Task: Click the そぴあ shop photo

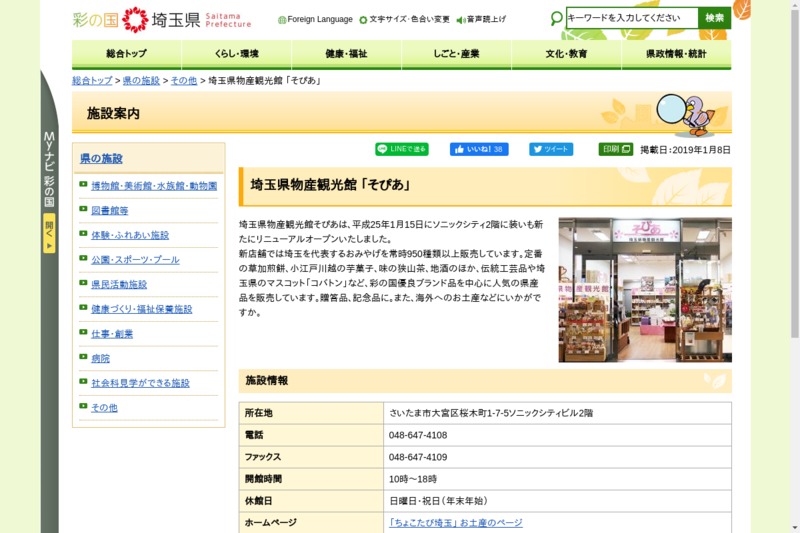Action: (x=644, y=290)
